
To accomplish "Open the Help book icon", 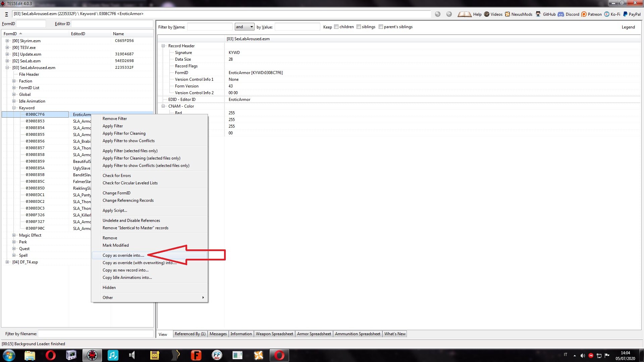I will pyautogui.click(x=465, y=14).
